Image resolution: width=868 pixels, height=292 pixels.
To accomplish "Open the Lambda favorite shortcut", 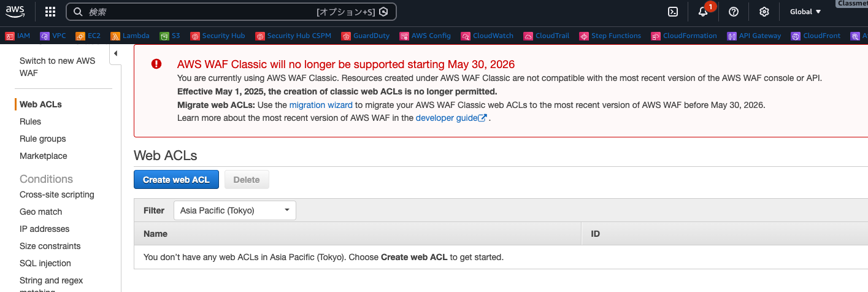I will pyautogui.click(x=130, y=36).
